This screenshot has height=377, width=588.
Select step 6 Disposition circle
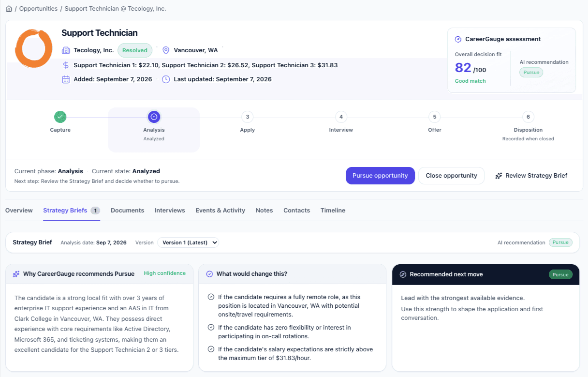pyautogui.click(x=528, y=117)
